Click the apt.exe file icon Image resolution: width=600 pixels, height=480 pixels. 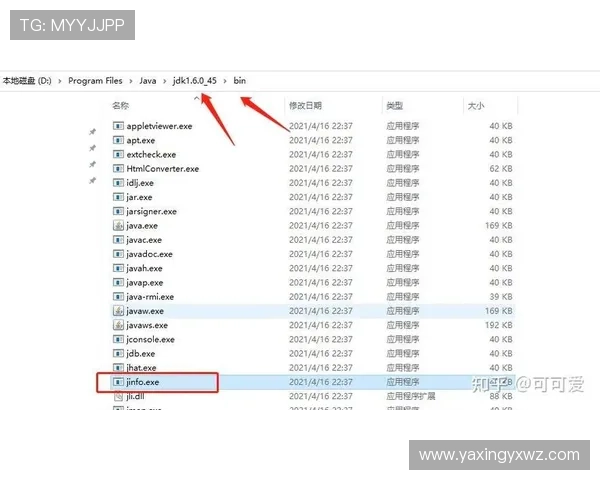coord(118,140)
